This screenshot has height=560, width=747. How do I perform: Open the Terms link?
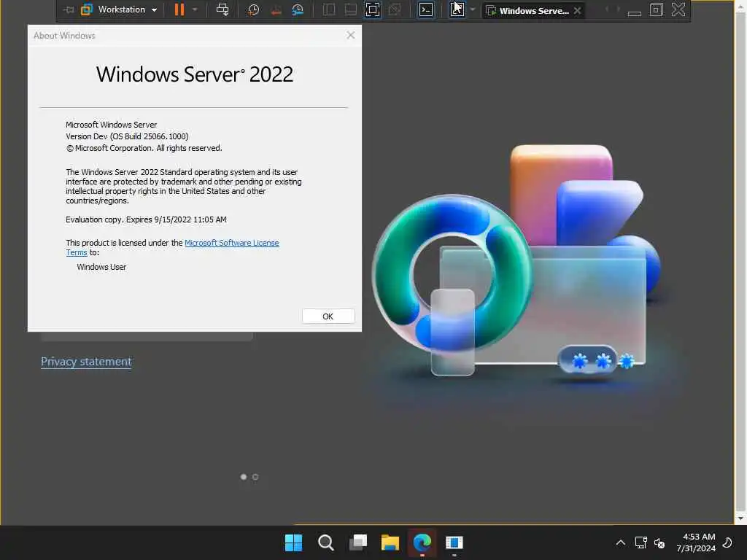pos(76,252)
